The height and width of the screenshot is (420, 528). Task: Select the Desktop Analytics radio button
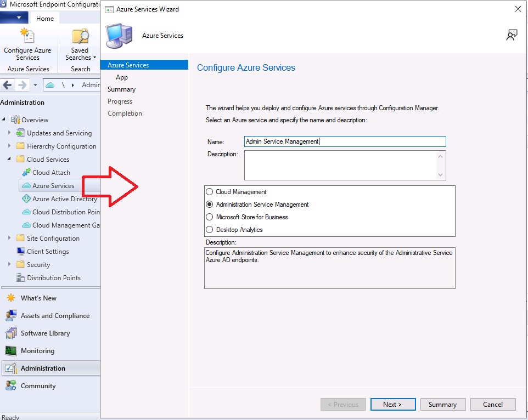tap(210, 230)
